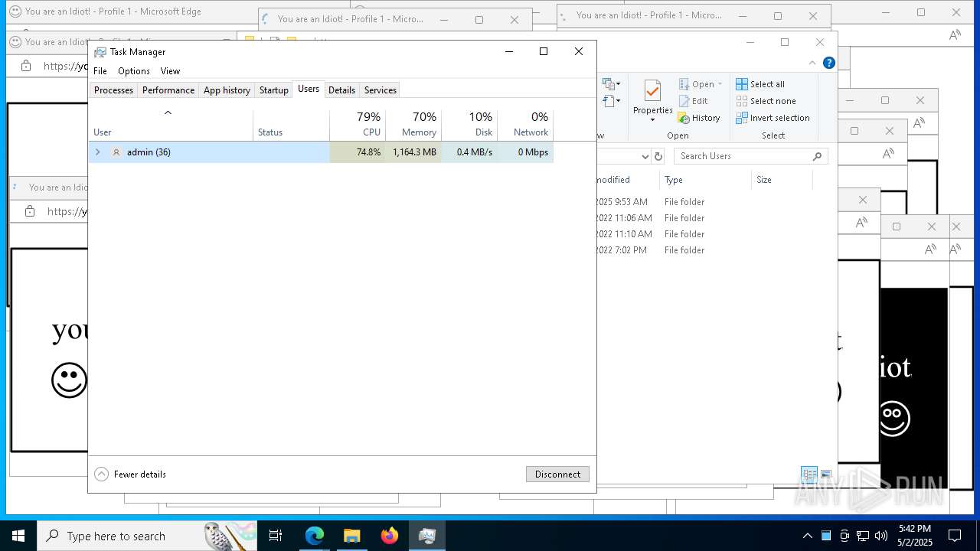
Task: Refresh the Explorer folder view
Action: pyautogui.click(x=658, y=156)
